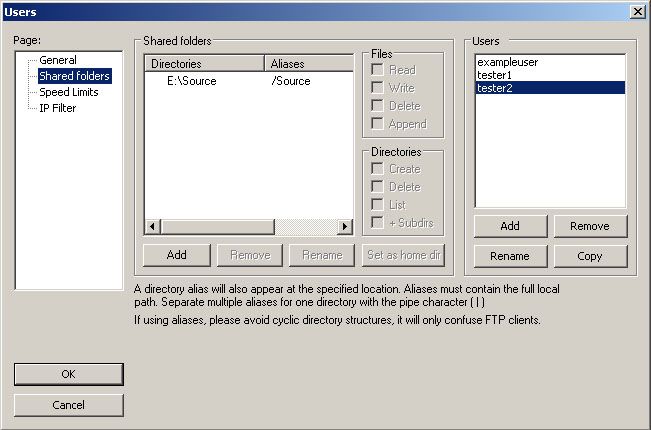Confirm the dialog with OK
651x430 pixels.
pos(69,374)
